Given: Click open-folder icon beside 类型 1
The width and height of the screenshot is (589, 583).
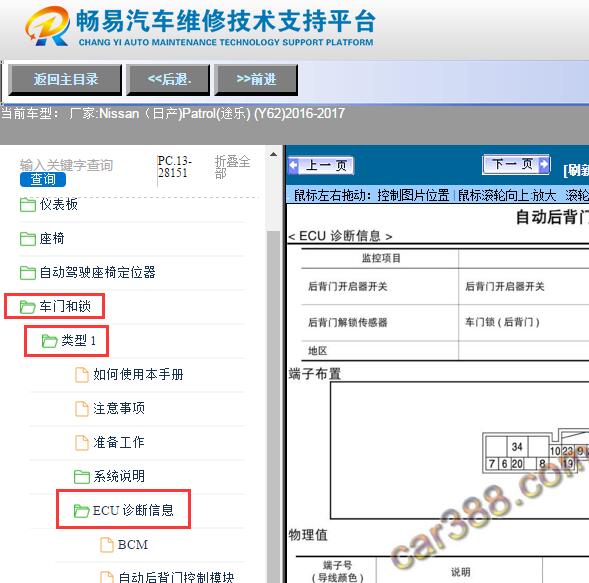Looking at the screenshot, I should click(49, 341).
